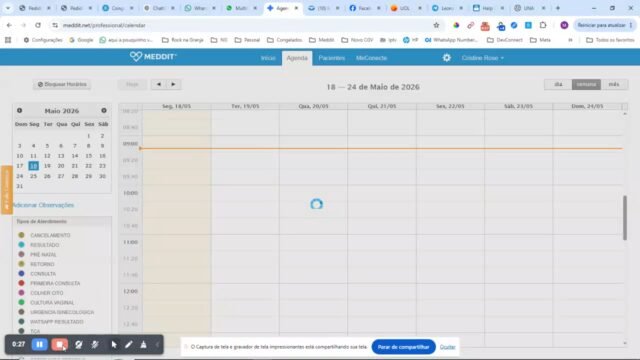Go to previous week arrow

coord(158,84)
